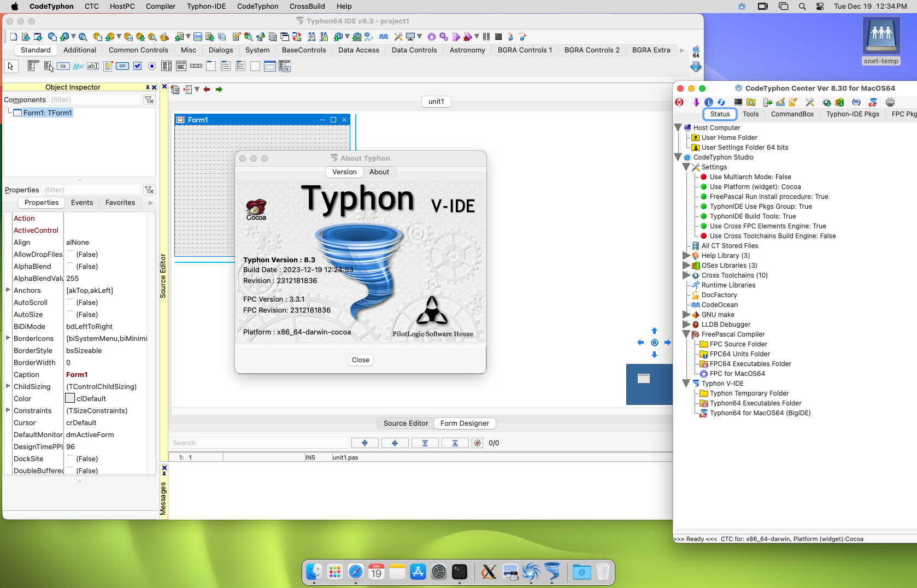Image resolution: width=917 pixels, height=588 pixels.
Task: Click Close button in About Typhon dialog
Action: pyautogui.click(x=361, y=360)
